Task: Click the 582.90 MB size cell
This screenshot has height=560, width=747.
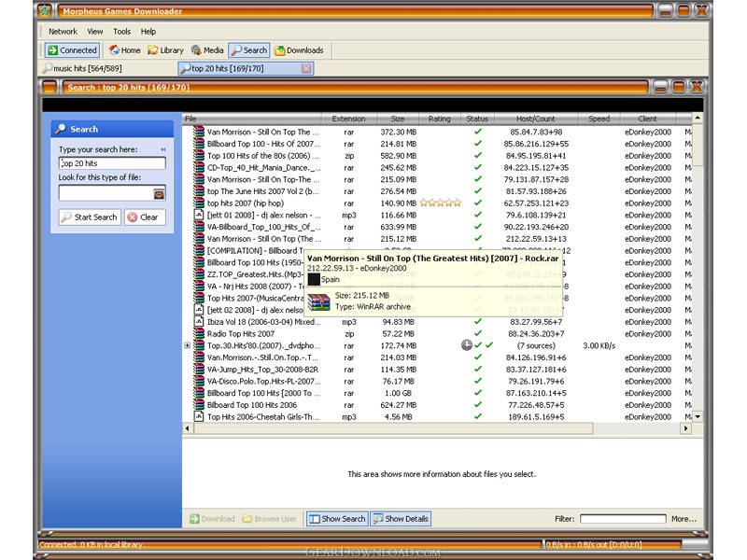Action: (x=399, y=156)
